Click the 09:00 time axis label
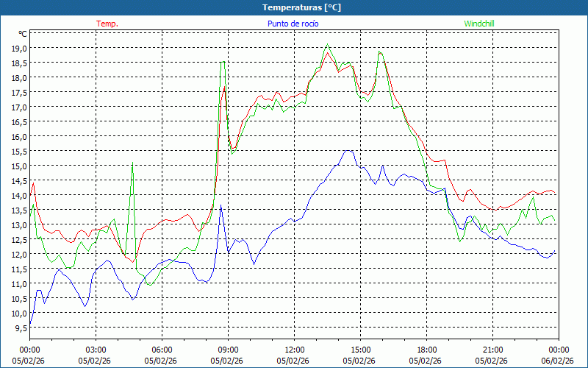 pyautogui.click(x=228, y=350)
